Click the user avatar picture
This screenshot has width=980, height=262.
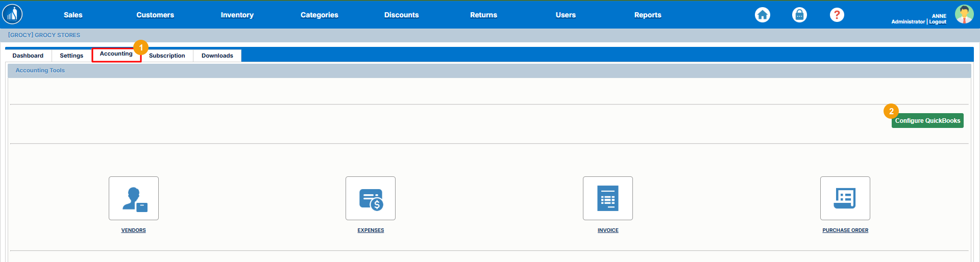pyautogui.click(x=964, y=14)
